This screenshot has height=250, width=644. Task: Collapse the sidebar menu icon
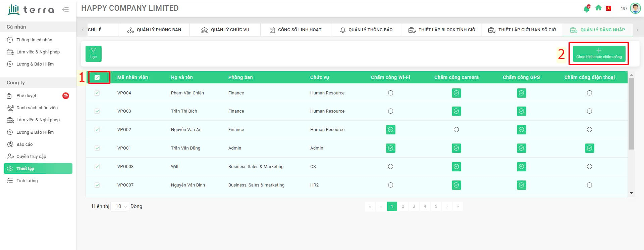click(66, 10)
